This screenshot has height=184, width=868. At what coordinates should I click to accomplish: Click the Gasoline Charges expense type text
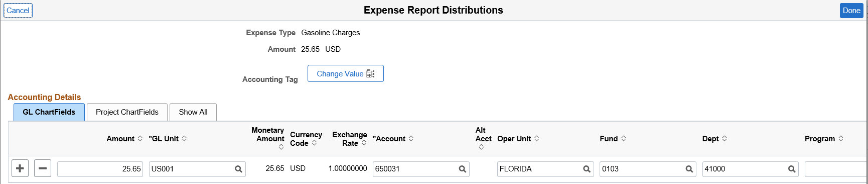click(x=331, y=33)
